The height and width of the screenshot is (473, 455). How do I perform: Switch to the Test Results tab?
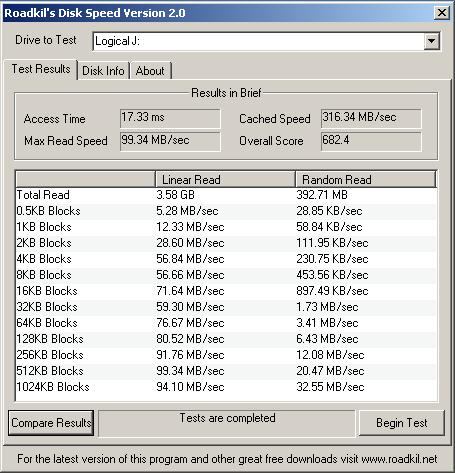(41, 69)
